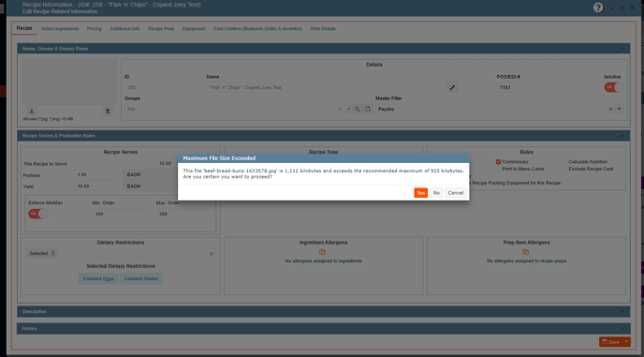Switch to the Recipe tab
Image resolution: width=644 pixels, height=357 pixels.
[x=24, y=28]
